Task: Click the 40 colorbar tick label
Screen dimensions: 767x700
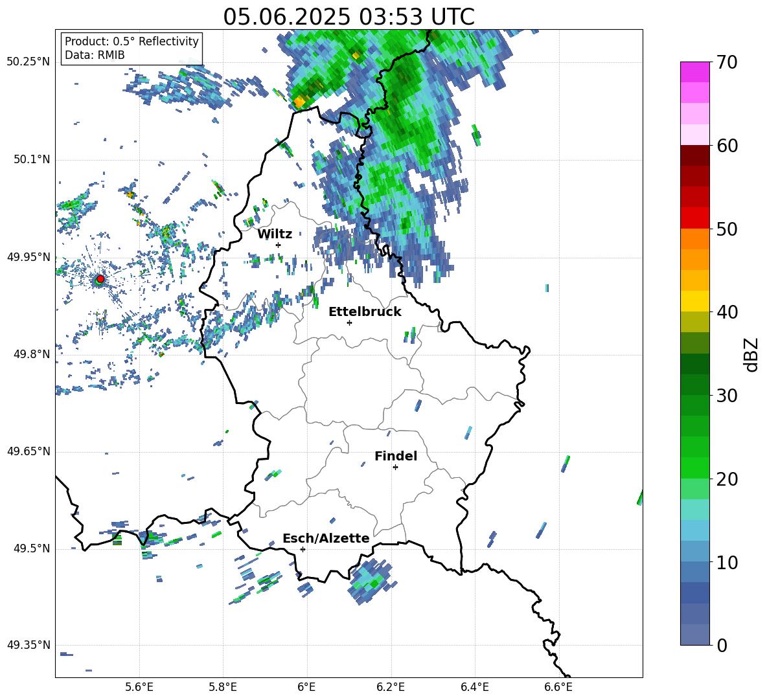Action: (727, 312)
